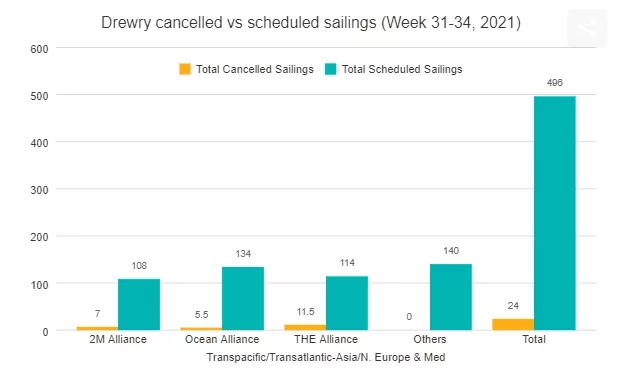This screenshot has width=624, height=381.
Task: Select the 2M Alliance teal bar (108)
Action: click(x=139, y=305)
